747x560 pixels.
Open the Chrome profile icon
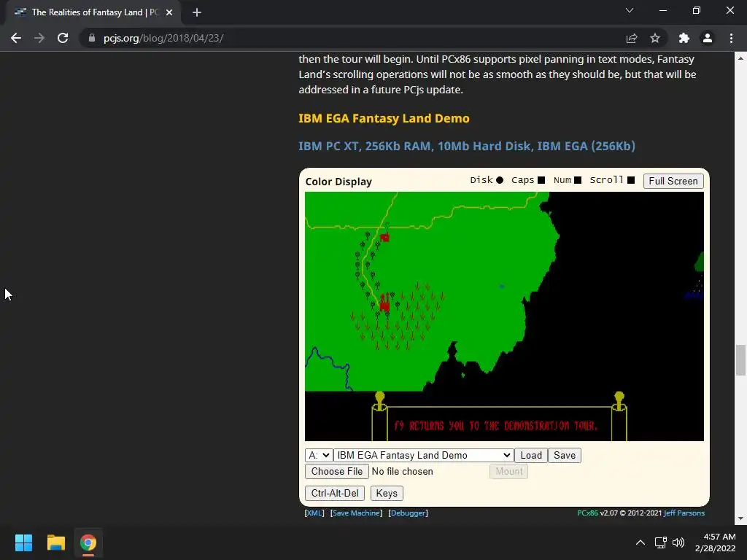708,38
